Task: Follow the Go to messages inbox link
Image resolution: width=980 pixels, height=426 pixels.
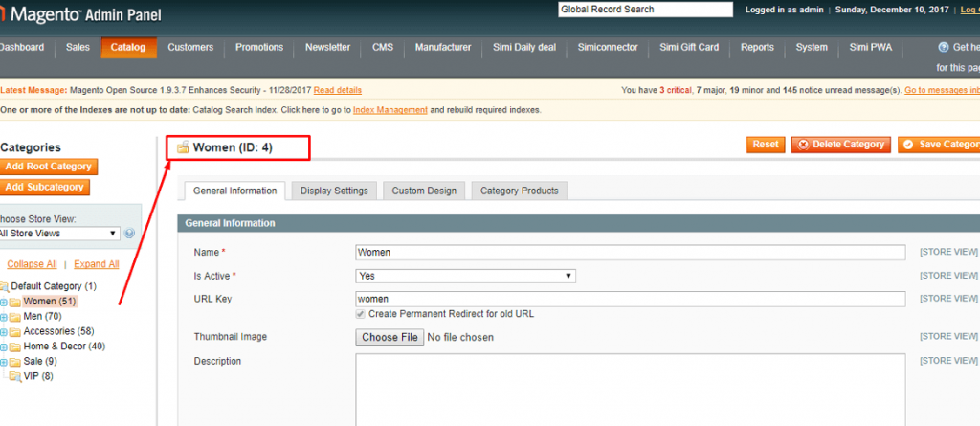Action: click(942, 91)
